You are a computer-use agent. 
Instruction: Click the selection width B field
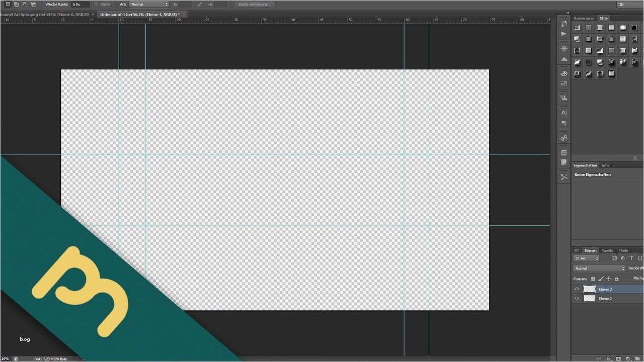(x=185, y=4)
